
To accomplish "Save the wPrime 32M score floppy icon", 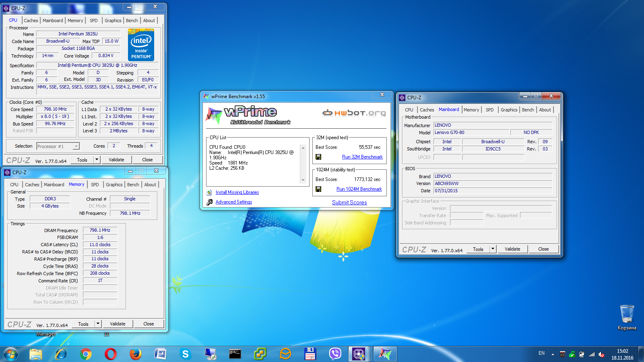I will pos(318,157).
